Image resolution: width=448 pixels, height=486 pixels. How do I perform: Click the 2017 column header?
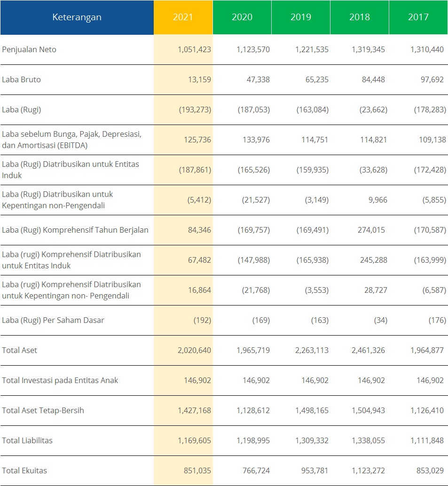[x=418, y=17]
